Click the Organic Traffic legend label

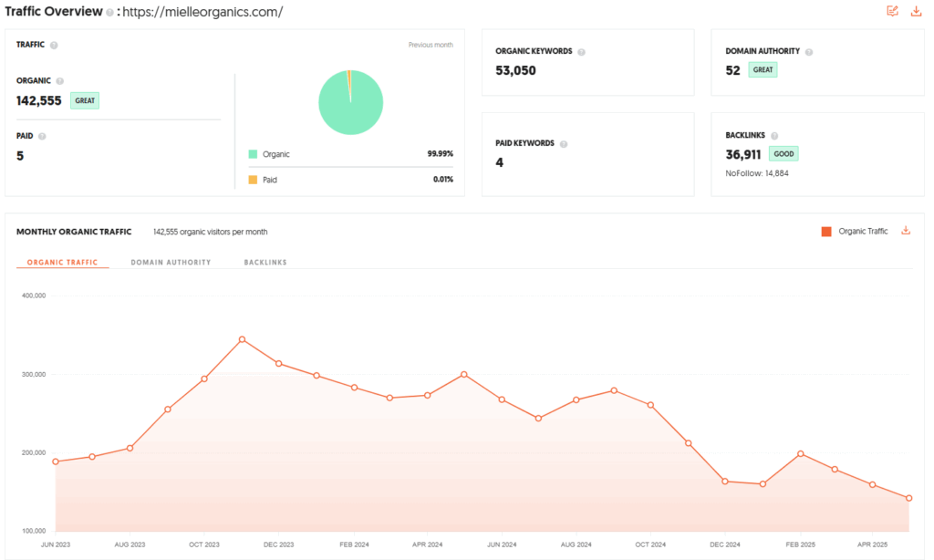pos(863,231)
